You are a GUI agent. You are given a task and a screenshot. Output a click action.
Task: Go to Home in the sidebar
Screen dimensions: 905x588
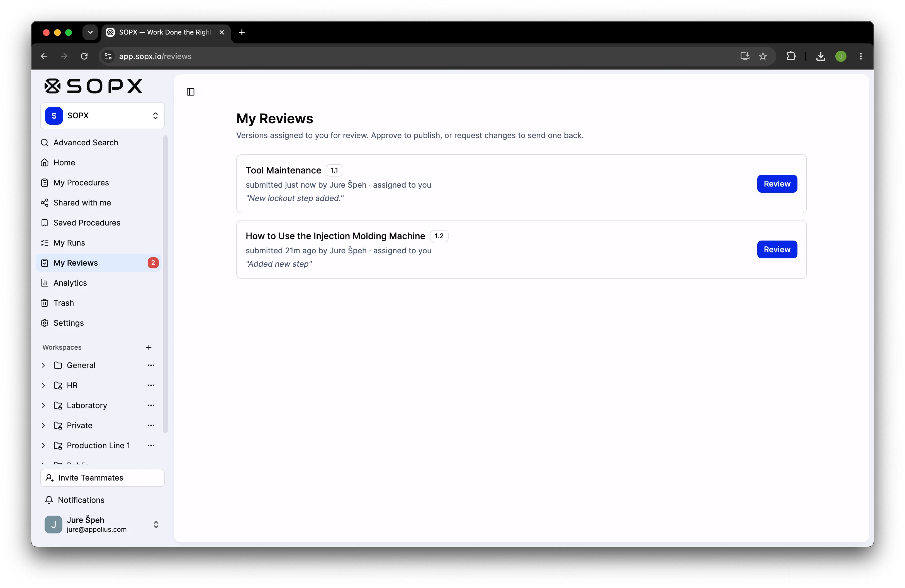click(x=98, y=163)
